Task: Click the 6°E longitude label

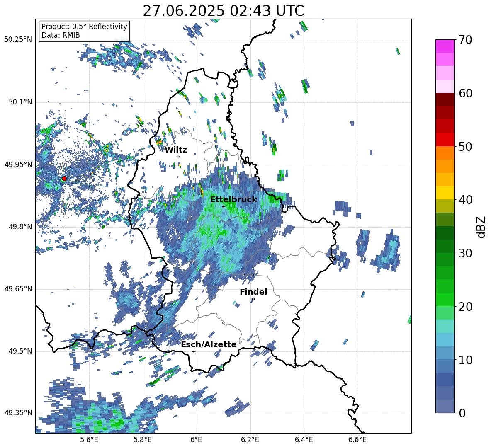Action: [x=196, y=440]
